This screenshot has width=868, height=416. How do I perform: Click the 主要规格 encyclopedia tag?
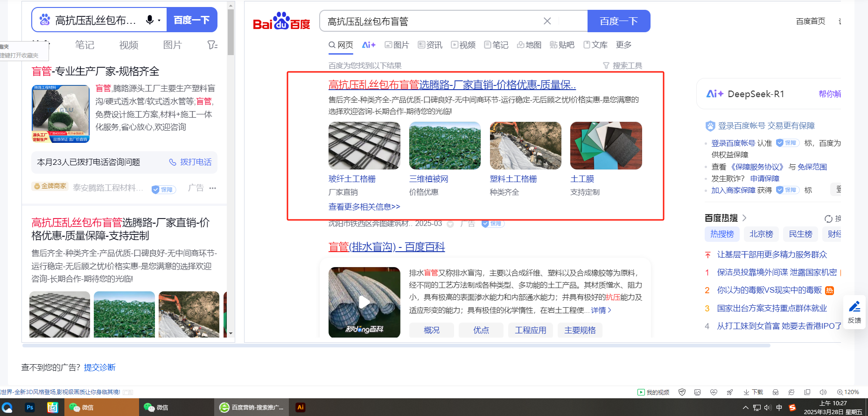coord(580,330)
